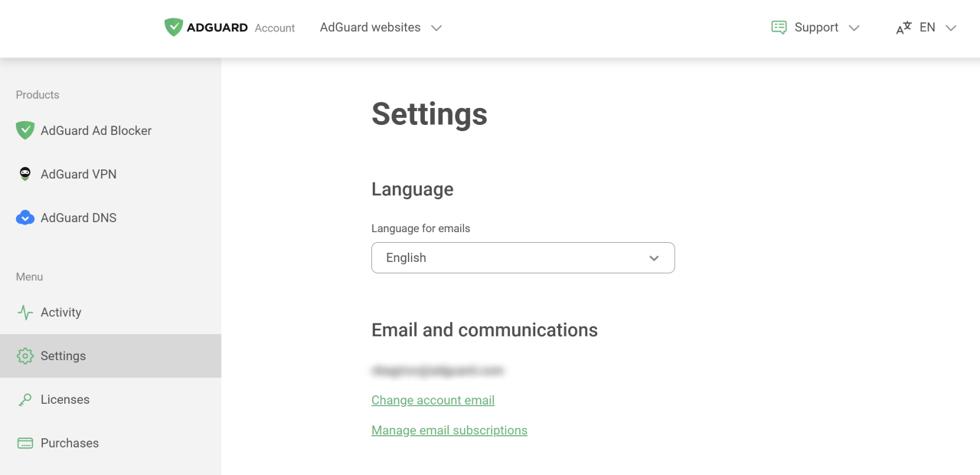Click the EN language label
The image size is (980, 475).
tap(927, 28)
